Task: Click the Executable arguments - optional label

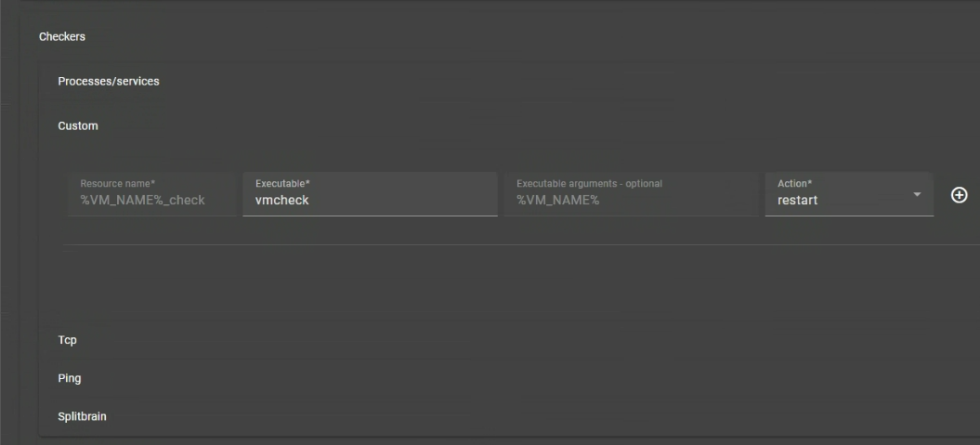Action: pos(589,184)
